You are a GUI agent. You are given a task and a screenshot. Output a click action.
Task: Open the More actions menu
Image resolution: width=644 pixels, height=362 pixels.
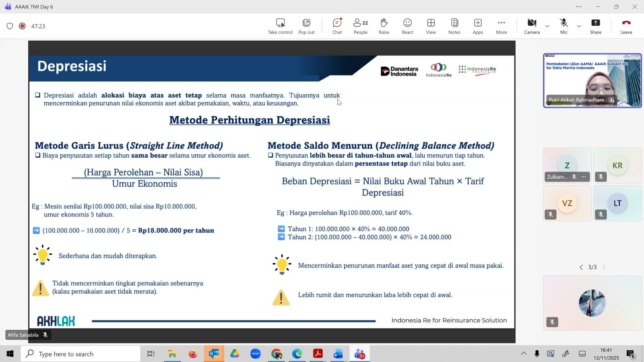[x=501, y=26]
